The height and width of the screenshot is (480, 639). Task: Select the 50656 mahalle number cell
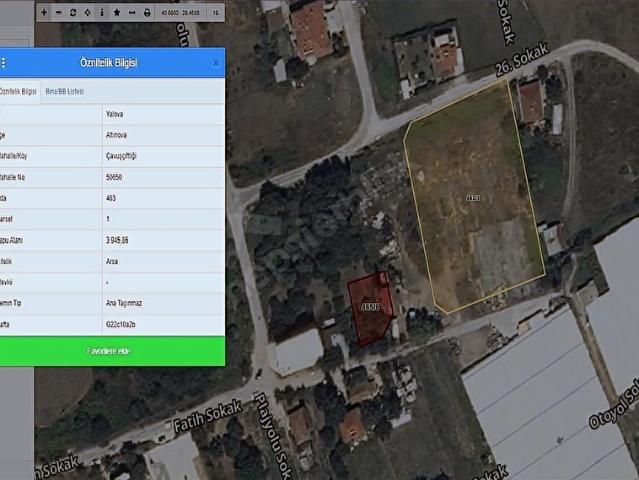[x=163, y=177]
